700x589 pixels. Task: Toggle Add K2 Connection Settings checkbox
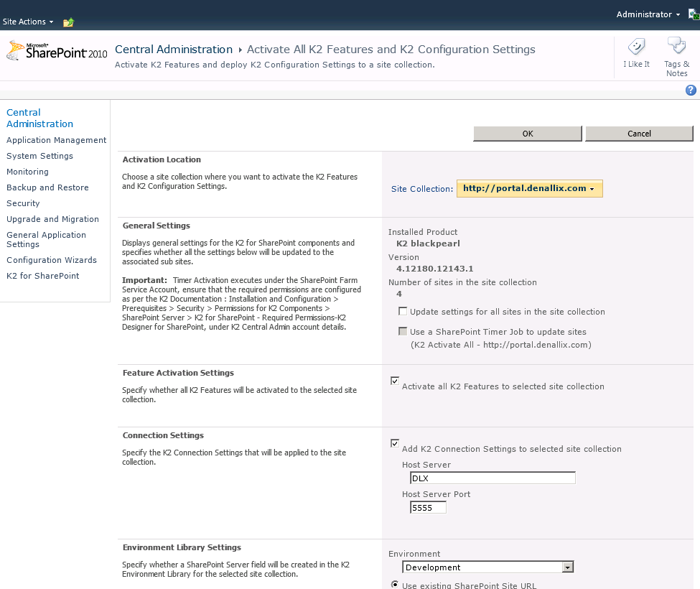click(x=395, y=443)
